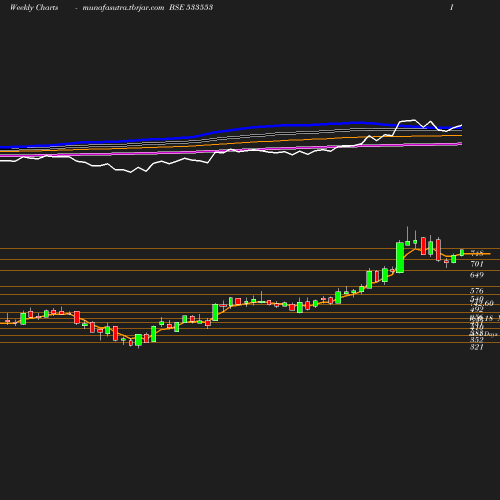Click the 701 price level label

477,264
